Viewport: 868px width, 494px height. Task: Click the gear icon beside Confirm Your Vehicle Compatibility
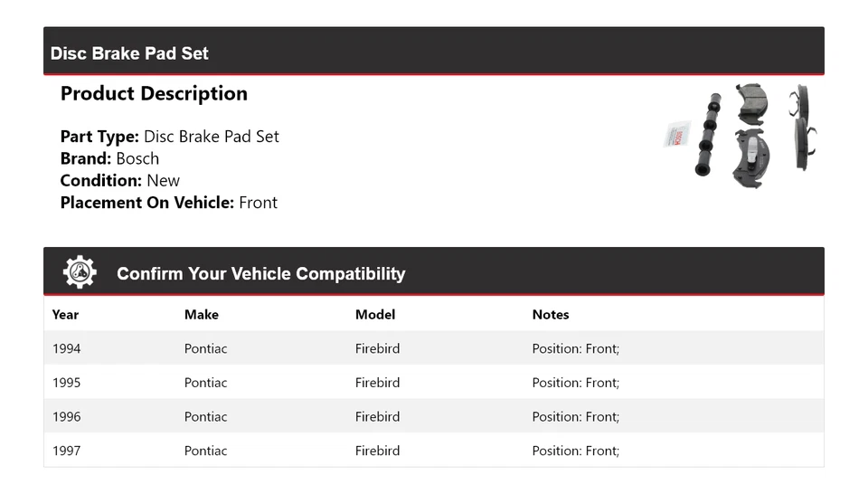click(x=80, y=272)
